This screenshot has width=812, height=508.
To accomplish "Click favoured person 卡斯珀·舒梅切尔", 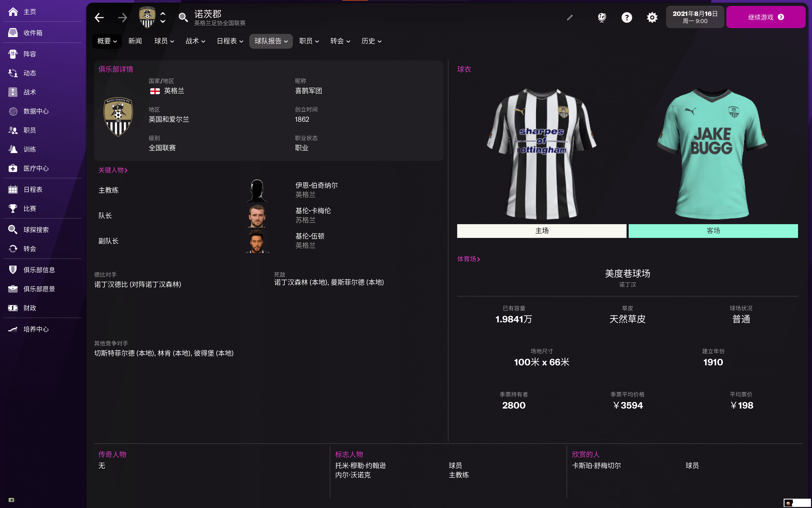I will point(596,465).
